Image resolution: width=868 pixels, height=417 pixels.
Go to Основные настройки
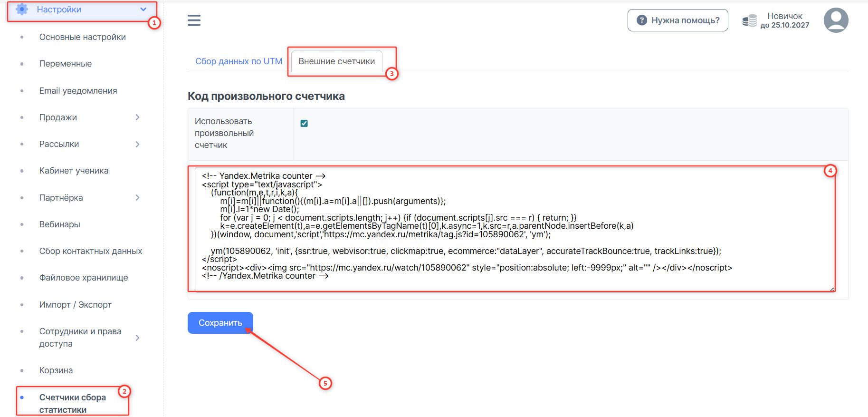pos(82,37)
